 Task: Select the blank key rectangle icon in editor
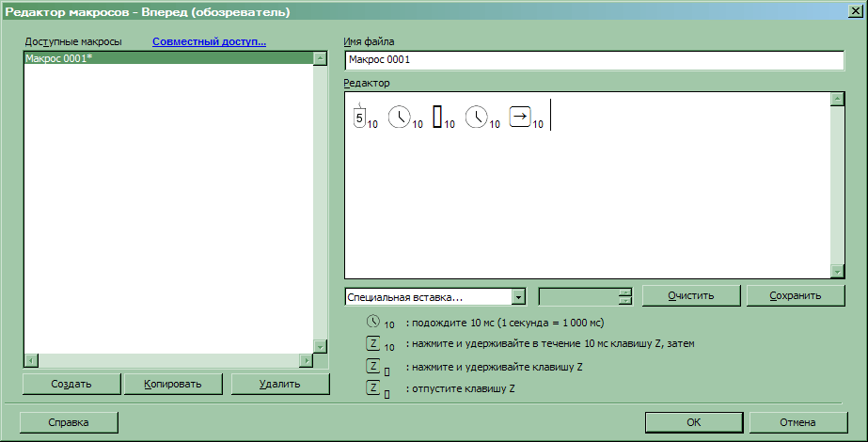pos(437,117)
